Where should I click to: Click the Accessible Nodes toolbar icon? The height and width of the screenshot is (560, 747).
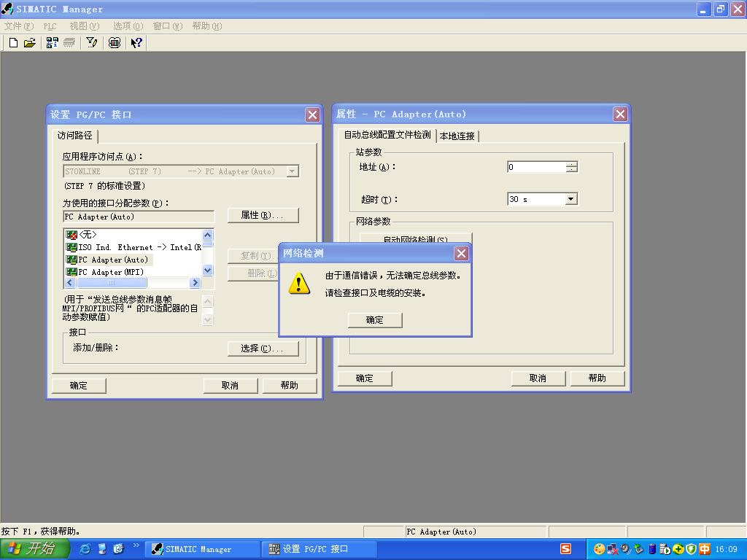(52, 43)
